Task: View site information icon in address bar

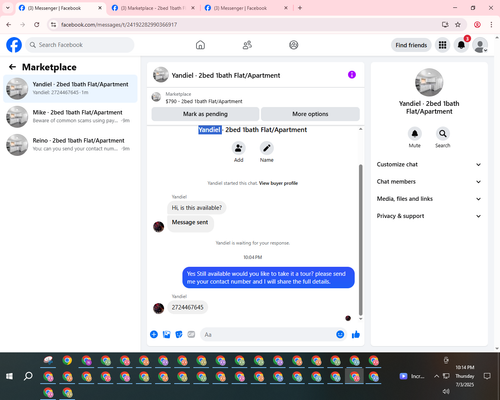Action: click(x=54, y=25)
